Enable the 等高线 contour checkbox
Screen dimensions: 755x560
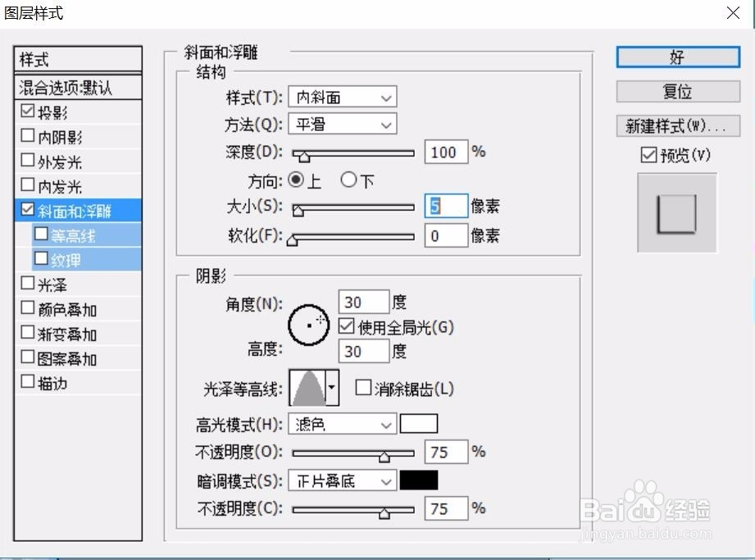[41, 234]
